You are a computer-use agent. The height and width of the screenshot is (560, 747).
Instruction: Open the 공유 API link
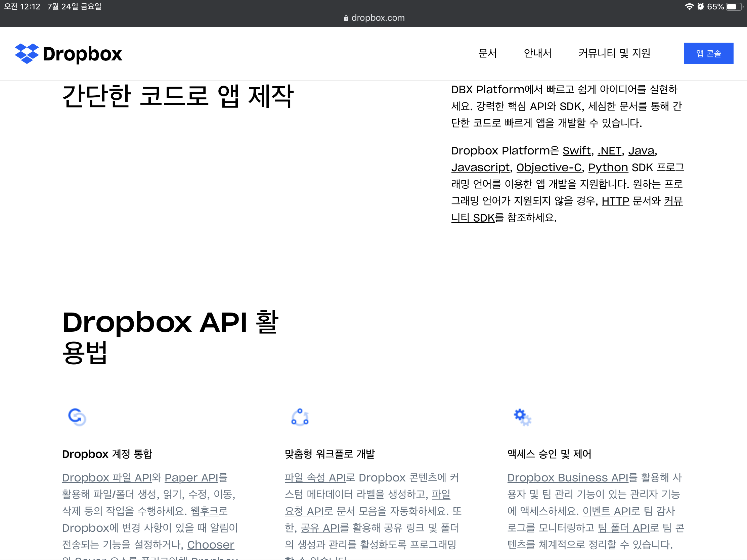coord(320,528)
